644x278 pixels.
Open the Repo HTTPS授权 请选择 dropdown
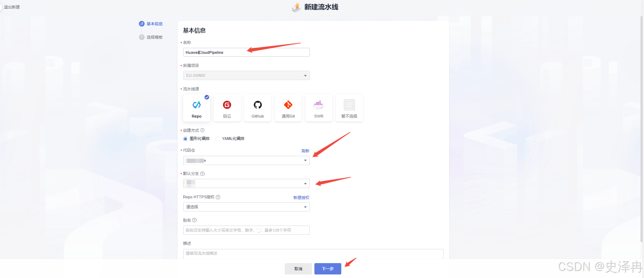click(x=246, y=207)
